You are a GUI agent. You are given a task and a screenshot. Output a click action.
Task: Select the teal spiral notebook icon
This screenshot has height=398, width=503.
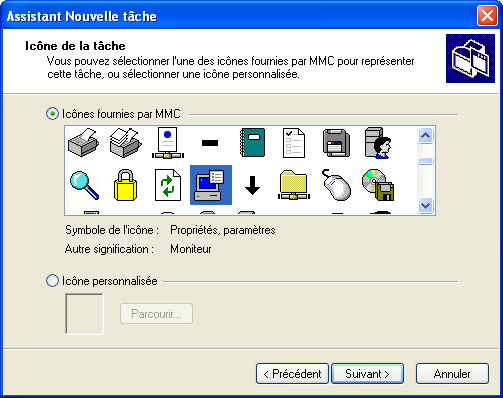coord(252,142)
